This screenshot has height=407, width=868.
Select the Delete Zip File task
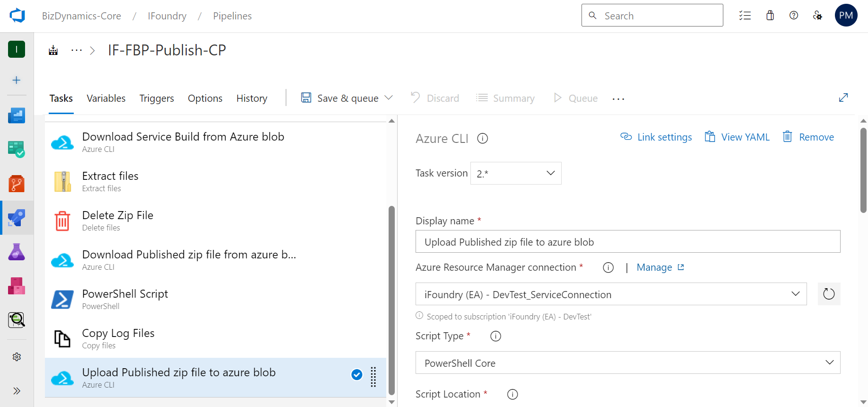click(x=216, y=221)
